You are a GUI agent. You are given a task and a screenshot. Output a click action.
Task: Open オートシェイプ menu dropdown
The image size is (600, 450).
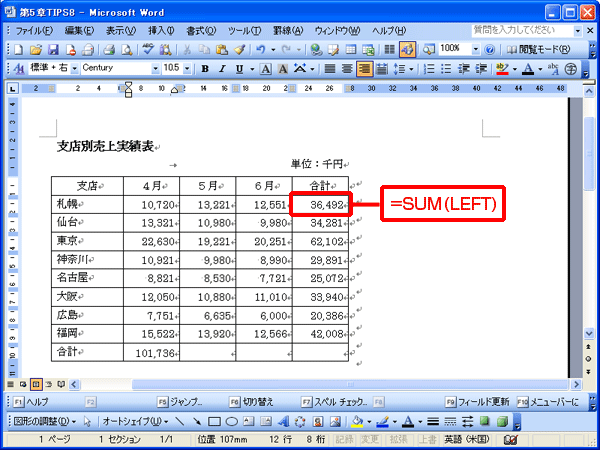pyautogui.click(x=135, y=422)
